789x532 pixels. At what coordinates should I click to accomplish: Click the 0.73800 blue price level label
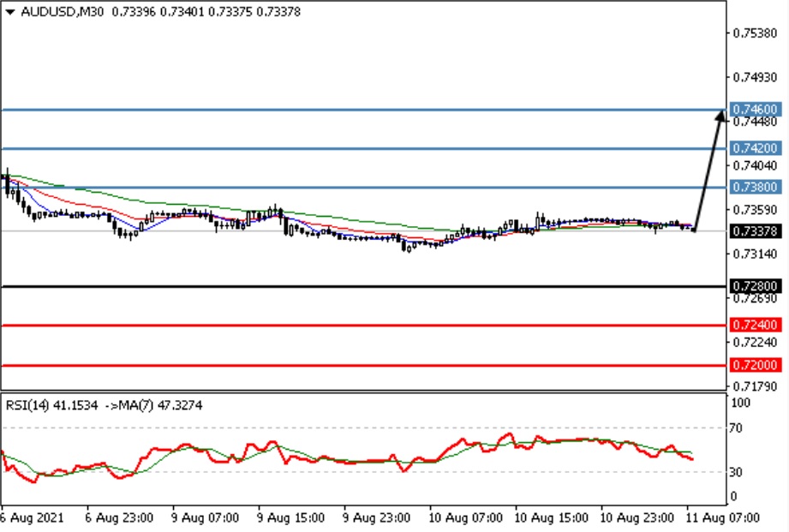[x=755, y=188]
